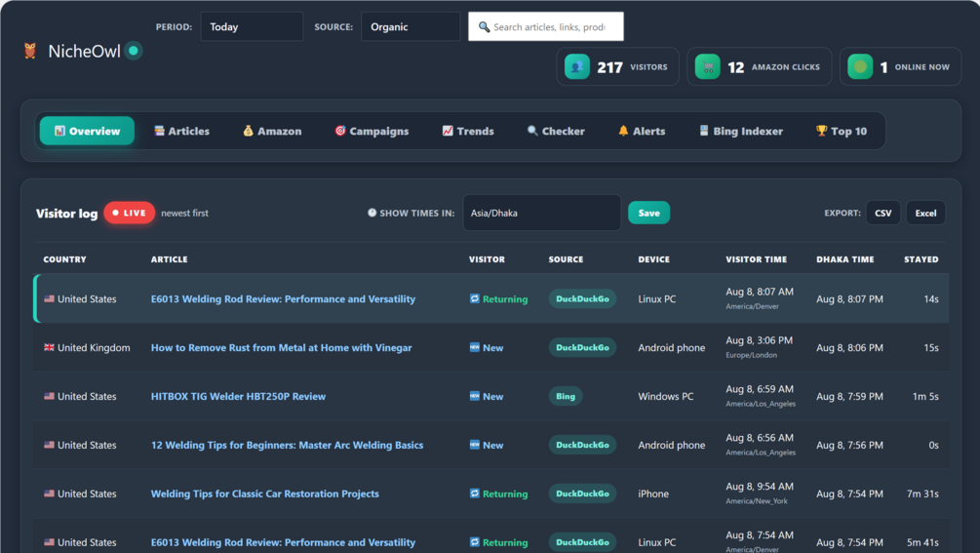The image size is (980, 553).
Task: Click the 'iPhone' device cell
Action: 653,494
